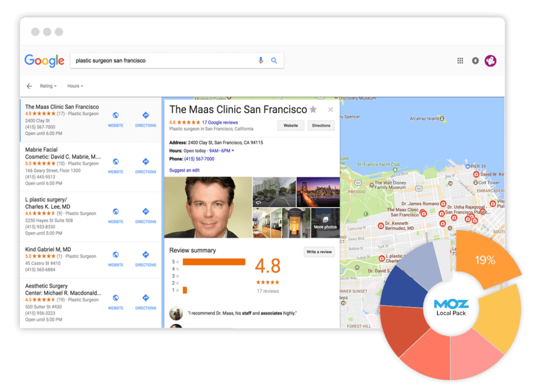Viewport: 533px width, 392px height.
Task: Expand the 9AM–6PM hours dropdown
Action: (x=222, y=150)
